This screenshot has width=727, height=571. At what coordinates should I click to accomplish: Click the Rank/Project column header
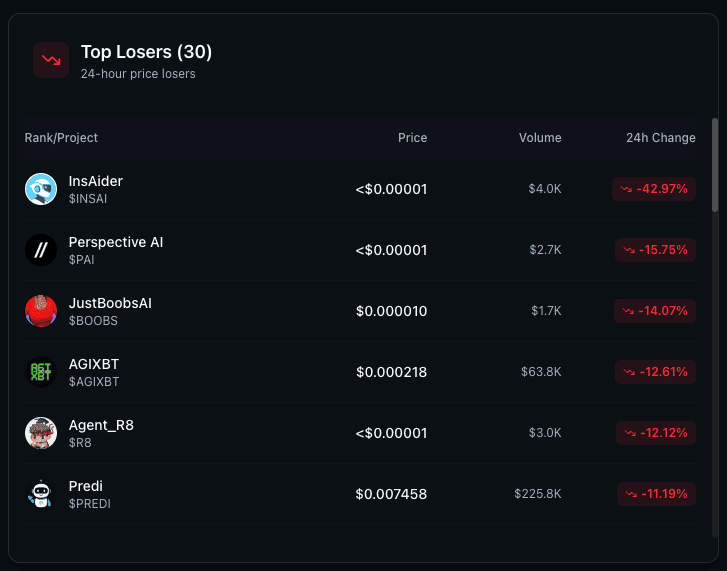62,138
